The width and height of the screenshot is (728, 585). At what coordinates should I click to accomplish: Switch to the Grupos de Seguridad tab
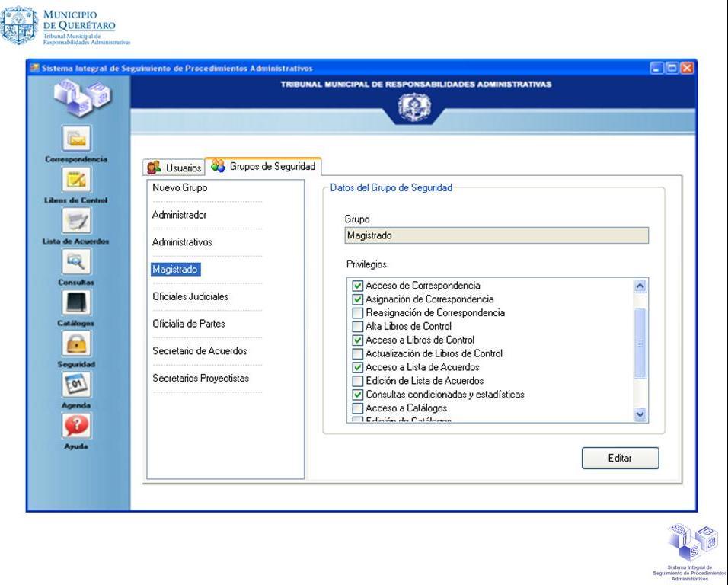pos(263,166)
